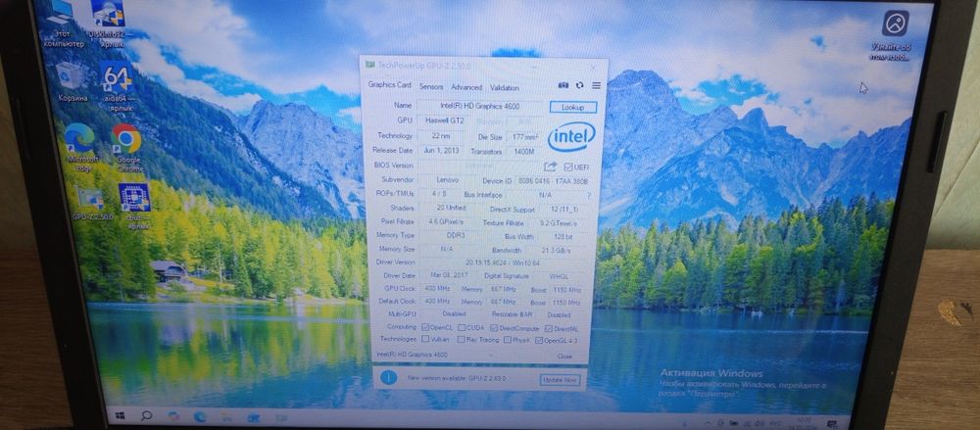Image resolution: width=980 pixels, height=430 pixels.
Task: Switch to the Validation tab
Action: point(505,87)
